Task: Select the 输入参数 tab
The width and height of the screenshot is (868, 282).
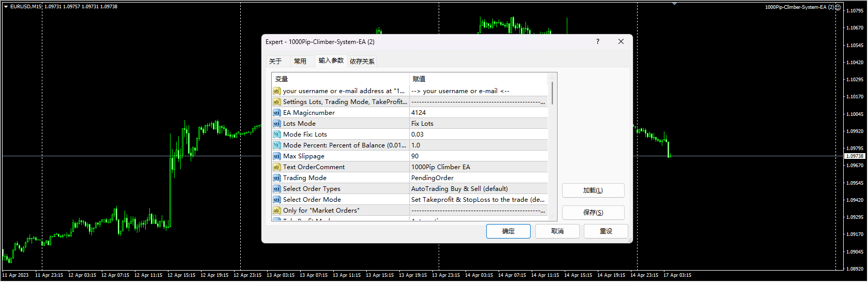Action: tap(331, 61)
